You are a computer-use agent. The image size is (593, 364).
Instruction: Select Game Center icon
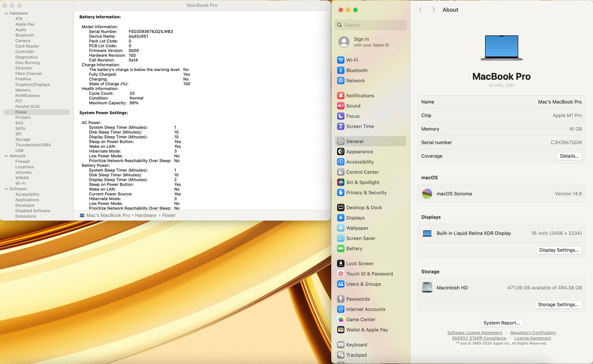341,319
